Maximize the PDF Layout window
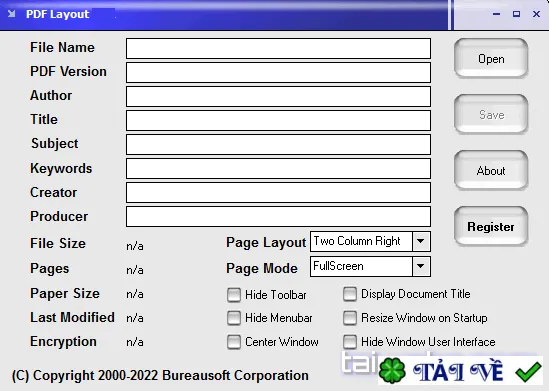Viewport: 549px width, 391px height. tap(516, 14)
